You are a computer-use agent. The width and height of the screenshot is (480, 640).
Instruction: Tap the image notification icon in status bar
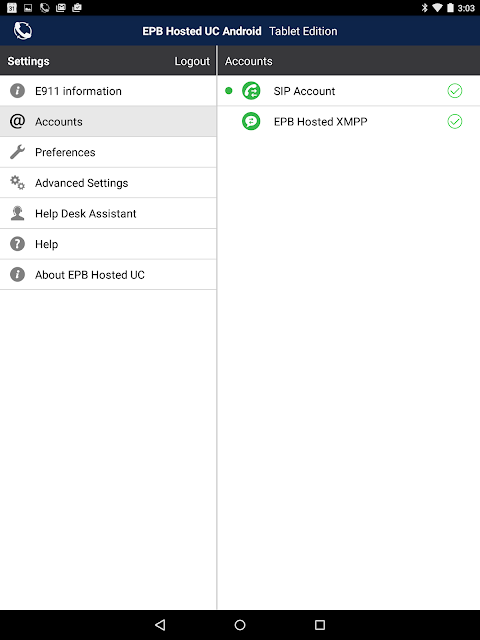[28, 8]
